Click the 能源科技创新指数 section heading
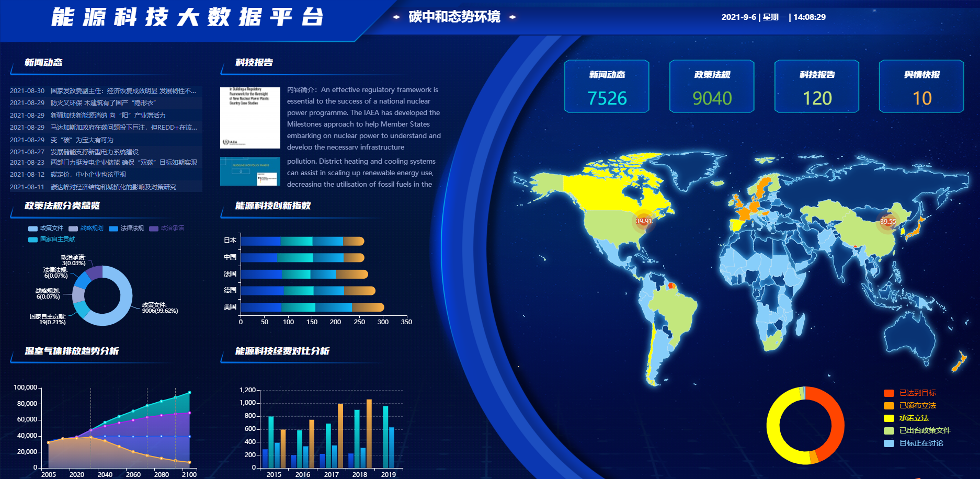Viewport: 980px width, 479px height. pyautogui.click(x=273, y=206)
